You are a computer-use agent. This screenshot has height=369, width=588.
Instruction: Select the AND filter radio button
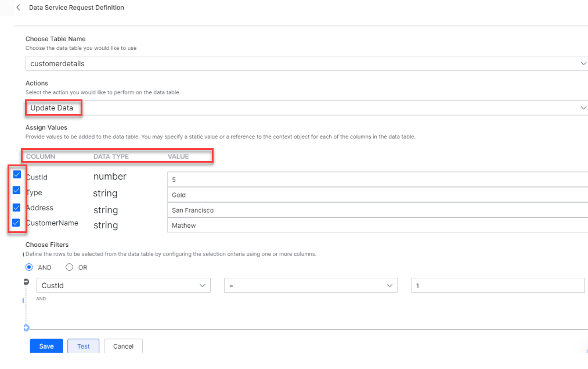pos(30,267)
